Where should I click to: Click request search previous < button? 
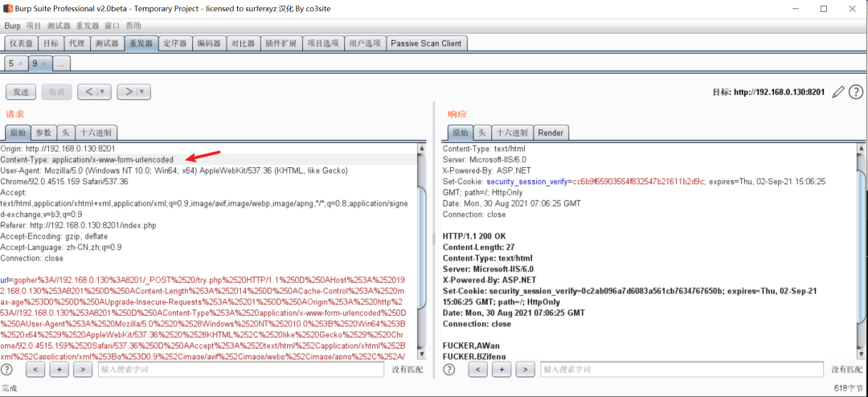(35, 370)
